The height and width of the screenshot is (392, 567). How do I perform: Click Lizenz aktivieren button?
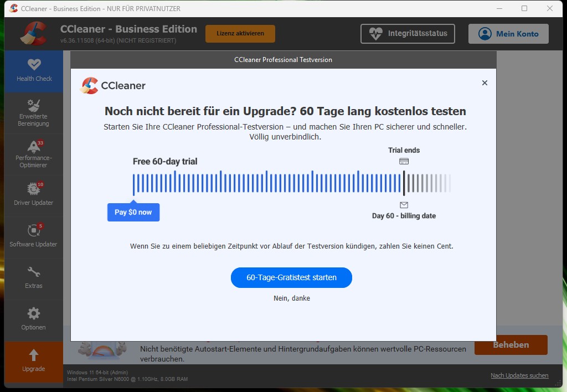coord(240,34)
